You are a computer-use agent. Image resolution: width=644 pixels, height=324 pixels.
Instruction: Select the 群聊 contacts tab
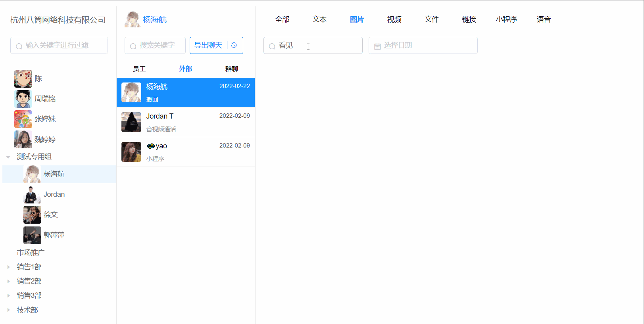pyautogui.click(x=231, y=69)
